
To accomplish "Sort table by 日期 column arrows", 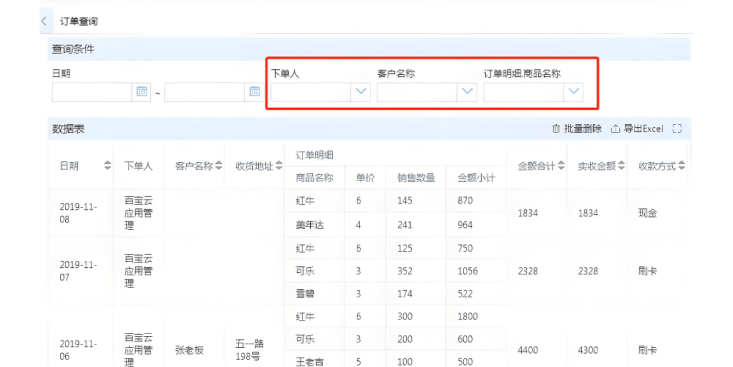I will pos(108,166).
